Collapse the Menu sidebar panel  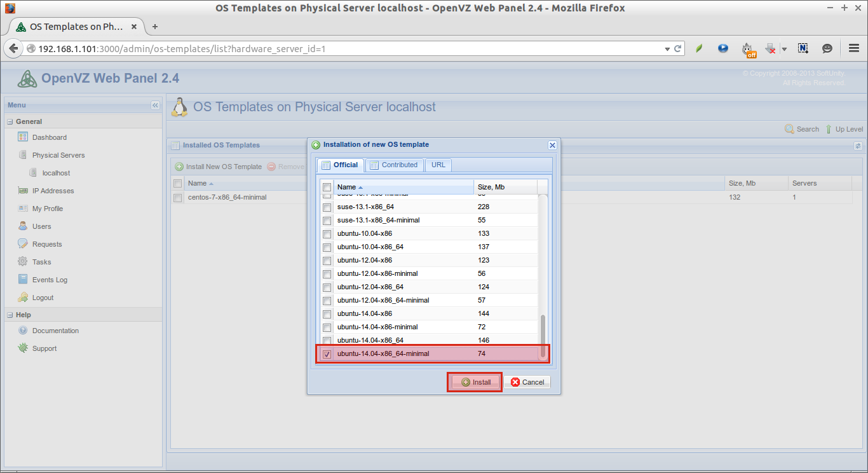coord(155,106)
